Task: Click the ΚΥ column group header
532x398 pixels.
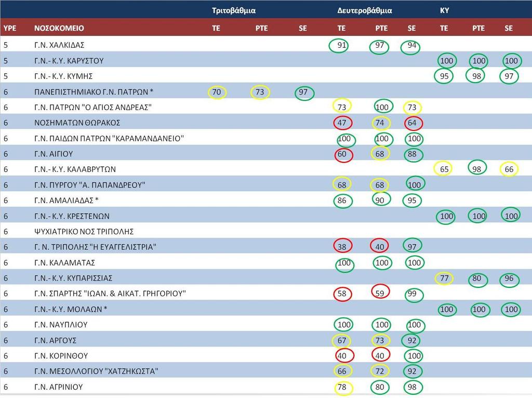Action: click(445, 10)
